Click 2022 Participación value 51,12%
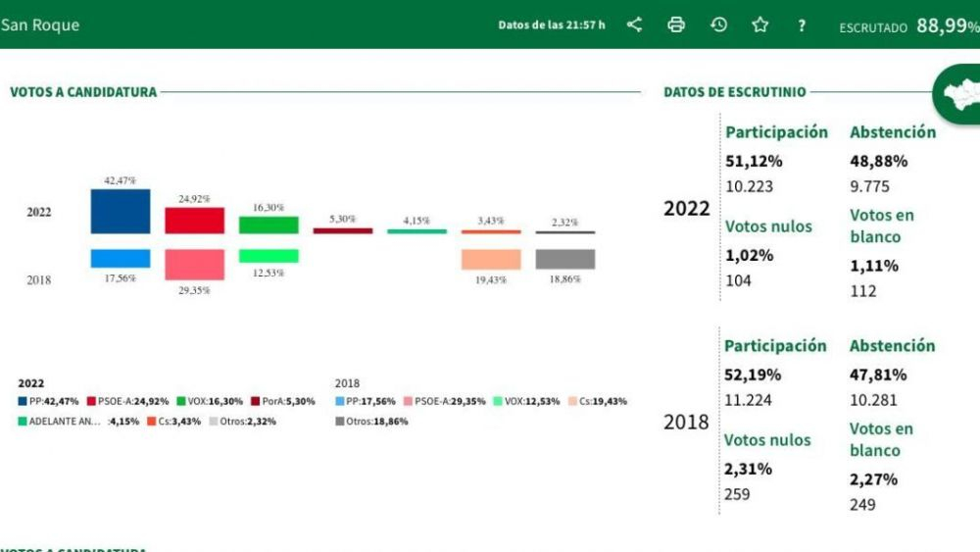The height and width of the screenshot is (552, 980). 754,162
